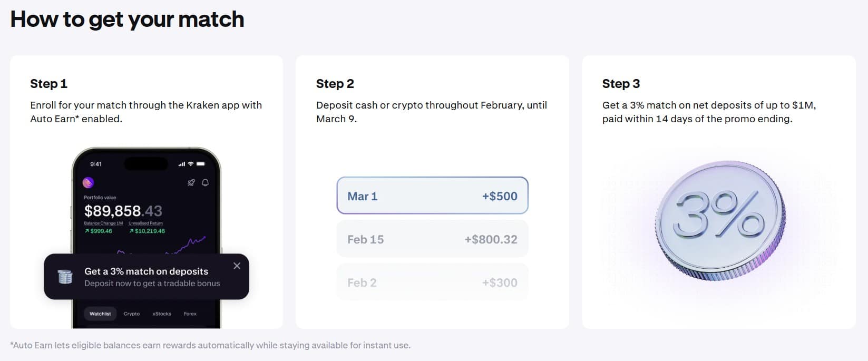The width and height of the screenshot is (868, 361).
Task: Click the Feb 2 +$300 deposit entry
Action: tap(432, 282)
